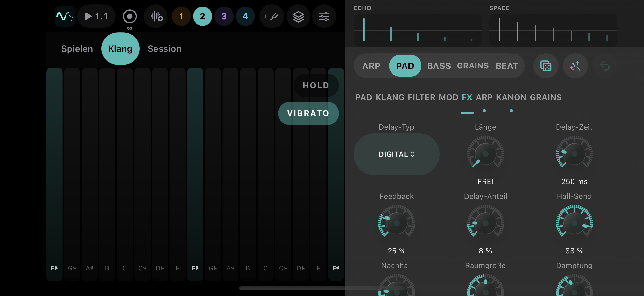The width and height of the screenshot is (644, 296).
Task: Open the add audio waveform icon
Action: (x=156, y=16)
